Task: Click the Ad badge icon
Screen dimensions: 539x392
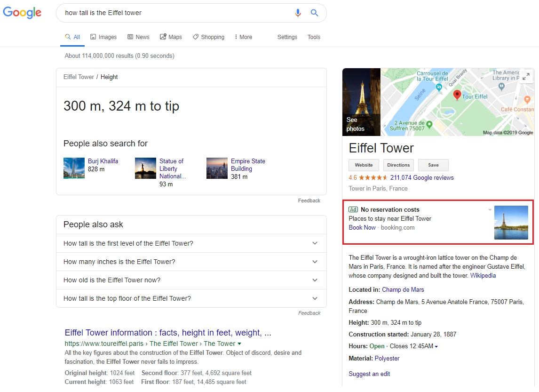Action: pyautogui.click(x=353, y=209)
